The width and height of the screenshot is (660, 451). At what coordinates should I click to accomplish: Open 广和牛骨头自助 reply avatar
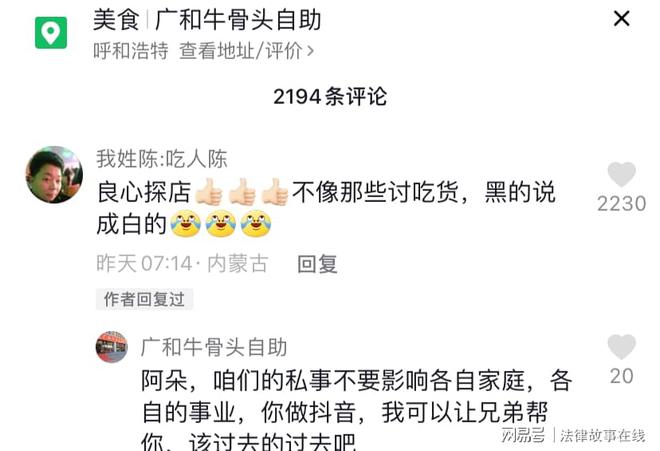(112, 347)
